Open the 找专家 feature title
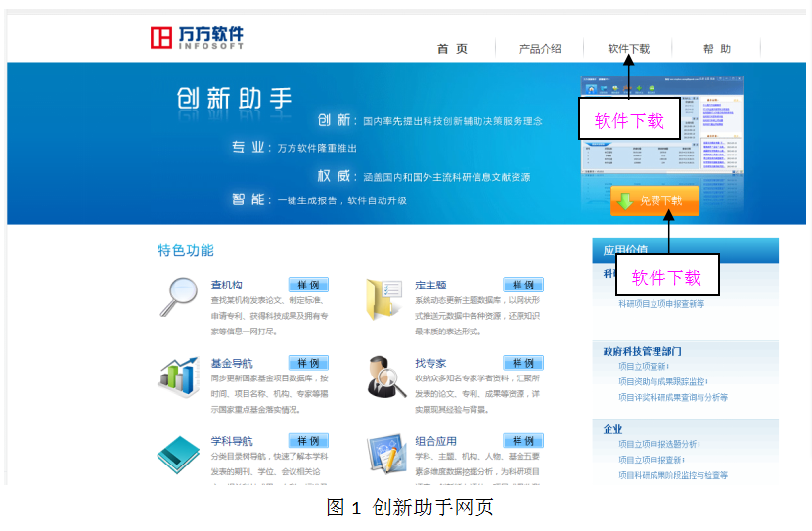Viewport: 812px width, 531px height. (430, 364)
